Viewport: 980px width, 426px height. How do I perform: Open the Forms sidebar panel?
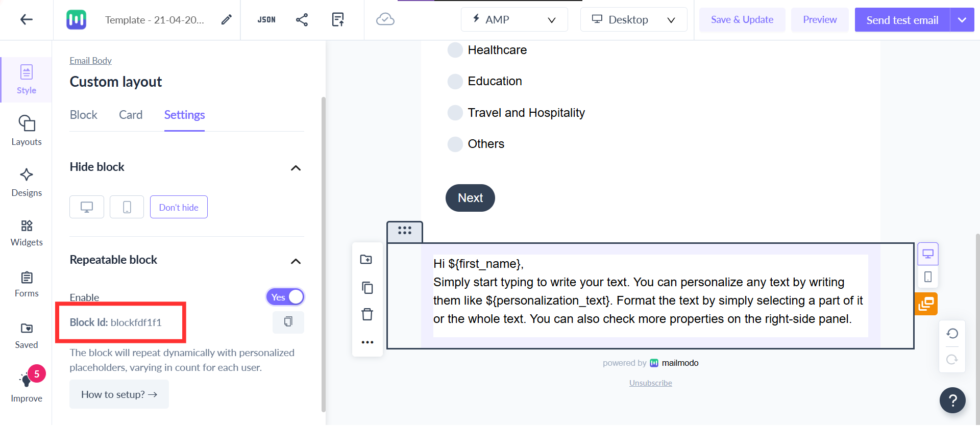click(x=26, y=285)
